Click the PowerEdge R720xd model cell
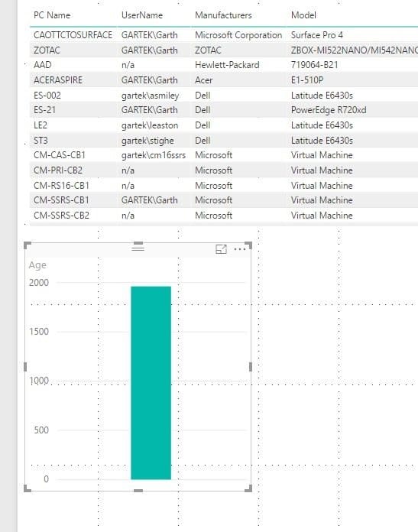 [x=329, y=110]
